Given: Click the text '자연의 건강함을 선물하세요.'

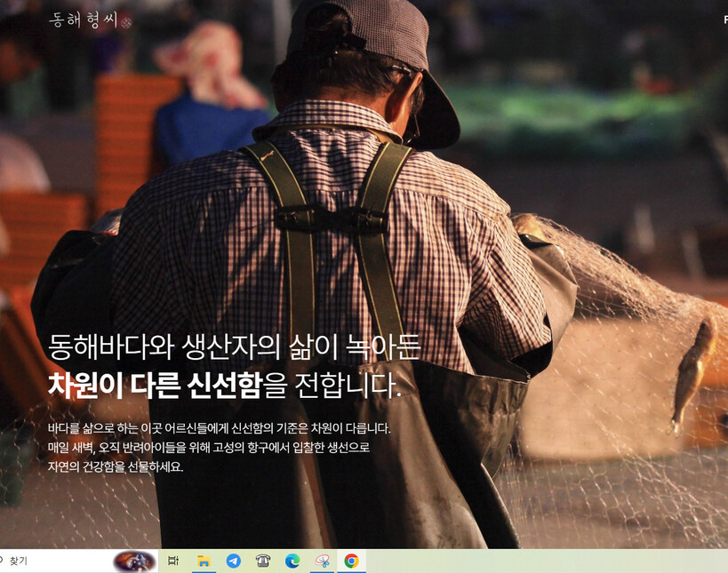Looking at the screenshot, I should tap(116, 466).
